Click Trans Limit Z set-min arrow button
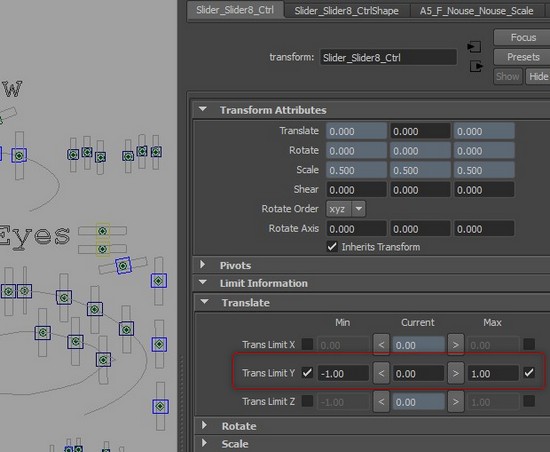The image size is (550, 452). pos(381,402)
